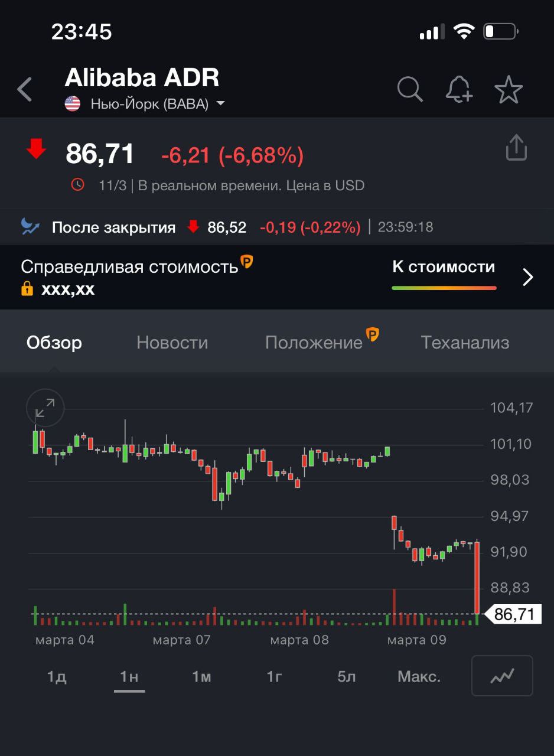
Task: Tap the back arrow icon
Action: (x=25, y=90)
